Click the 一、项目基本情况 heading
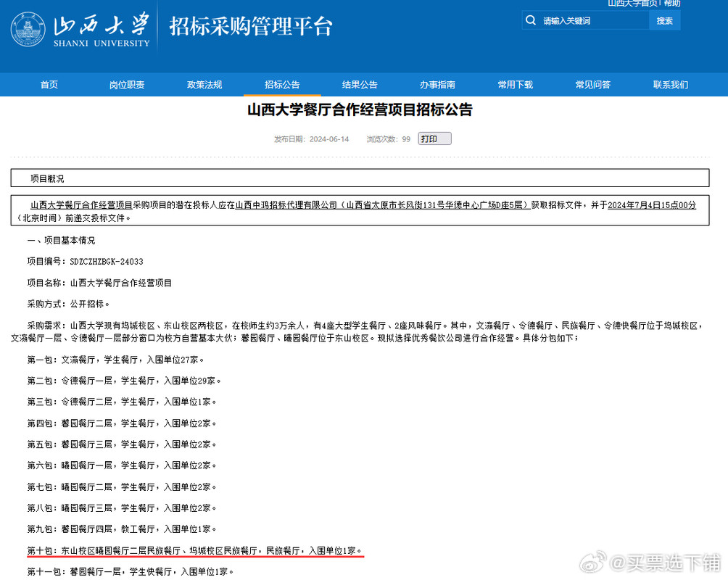728x580 pixels. tap(62, 241)
